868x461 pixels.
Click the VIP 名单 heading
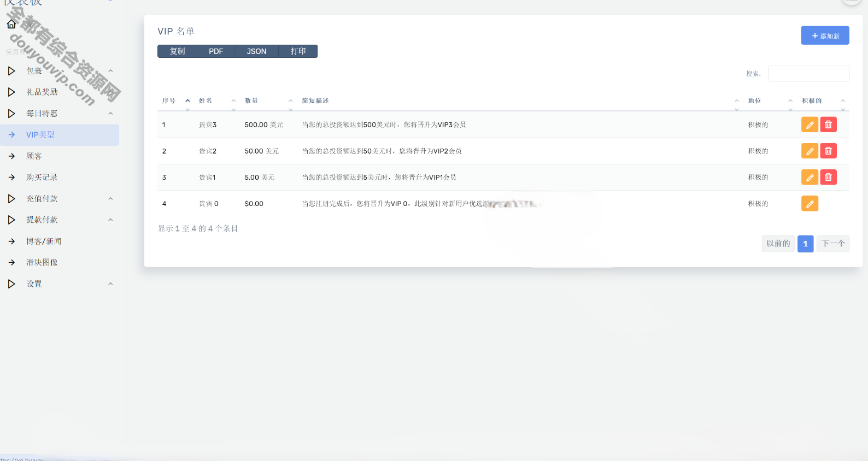pos(176,32)
